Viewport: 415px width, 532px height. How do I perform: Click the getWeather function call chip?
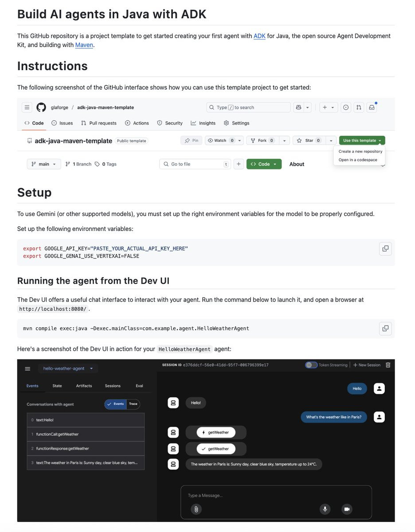click(x=216, y=432)
